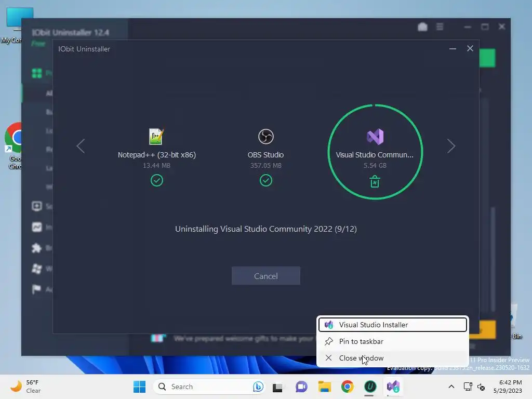
Task: Open hamburger menu in IObit main window
Action: point(440,26)
